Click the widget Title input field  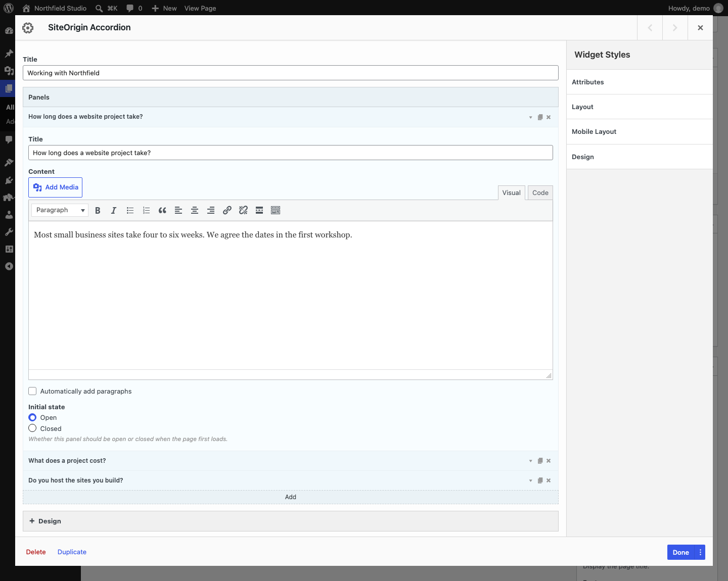click(291, 73)
